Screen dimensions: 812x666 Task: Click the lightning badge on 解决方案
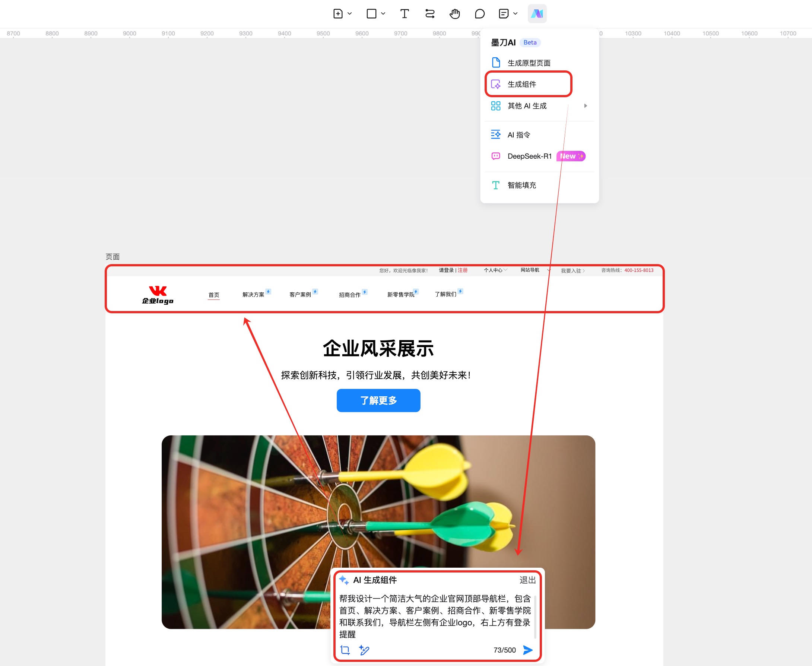[x=269, y=292]
